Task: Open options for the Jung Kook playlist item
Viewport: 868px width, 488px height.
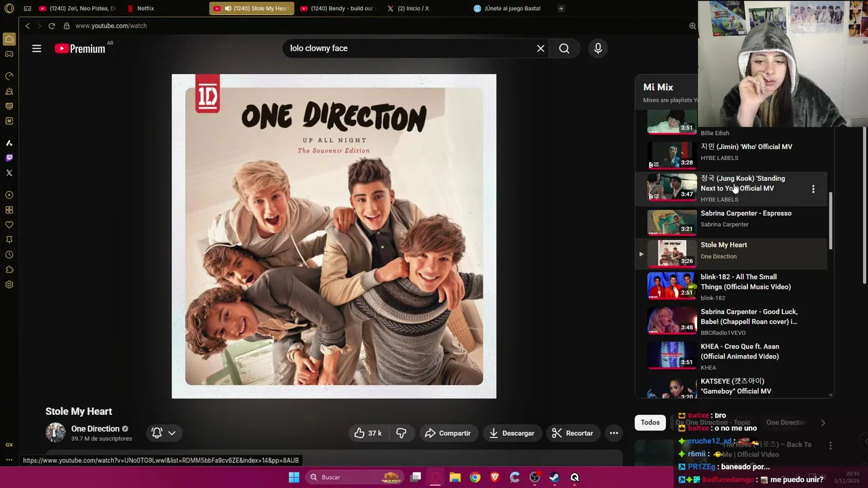Action: click(813, 189)
